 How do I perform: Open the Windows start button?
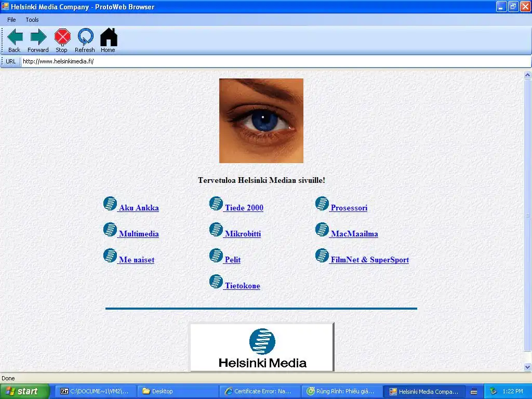24,391
